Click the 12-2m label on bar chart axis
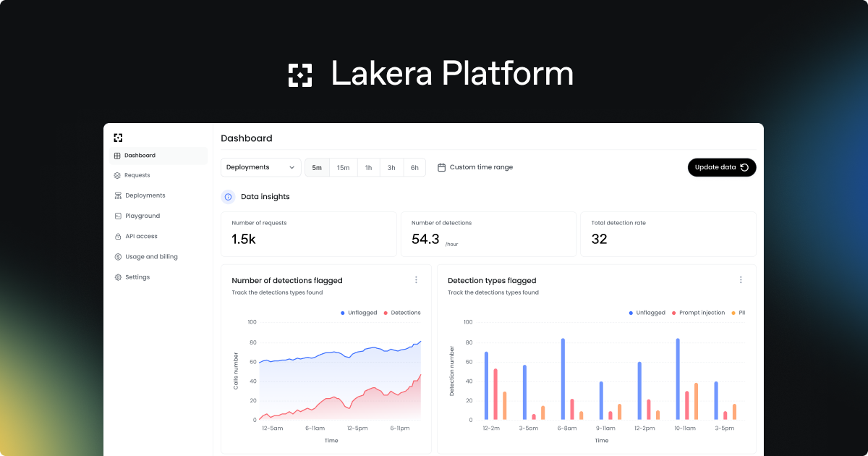The image size is (868, 456). coord(491,428)
